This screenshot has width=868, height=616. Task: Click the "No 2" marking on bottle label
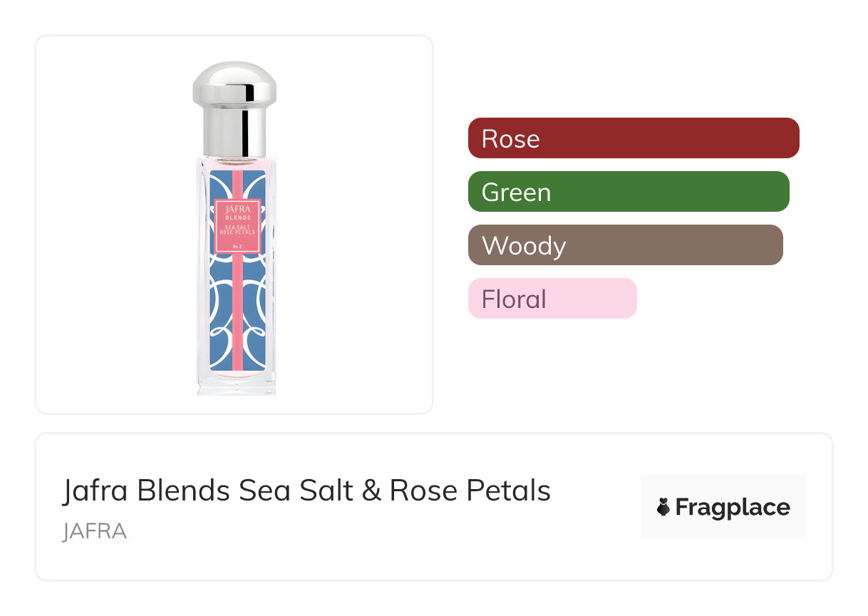click(237, 246)
